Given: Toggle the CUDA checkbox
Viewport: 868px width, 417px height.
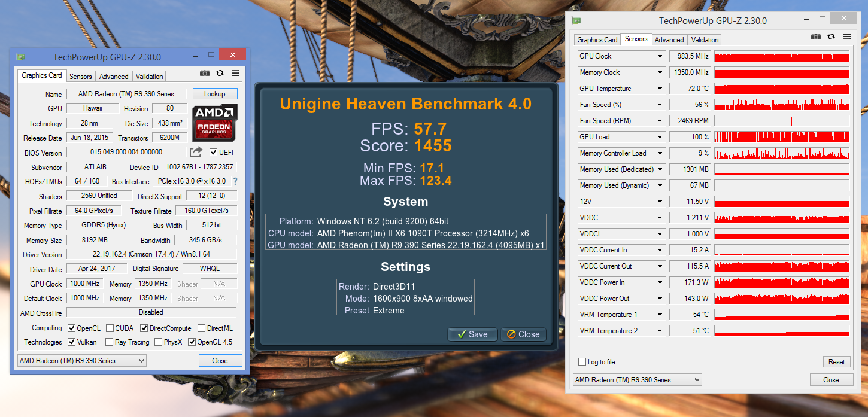Looking at the screenshot, I should [110, 328].
